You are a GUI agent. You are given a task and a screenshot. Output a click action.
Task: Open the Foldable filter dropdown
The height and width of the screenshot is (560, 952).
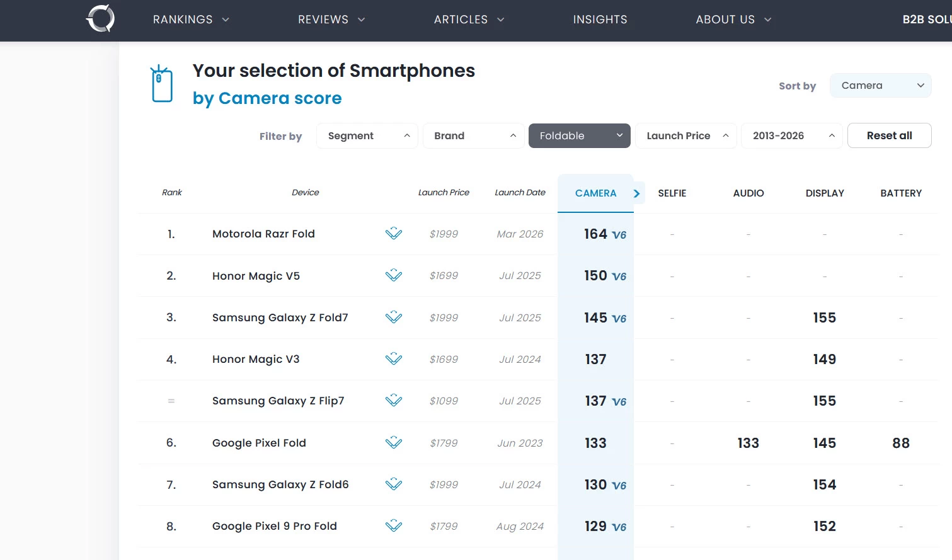pyautogui.click(x=580, y=135)
